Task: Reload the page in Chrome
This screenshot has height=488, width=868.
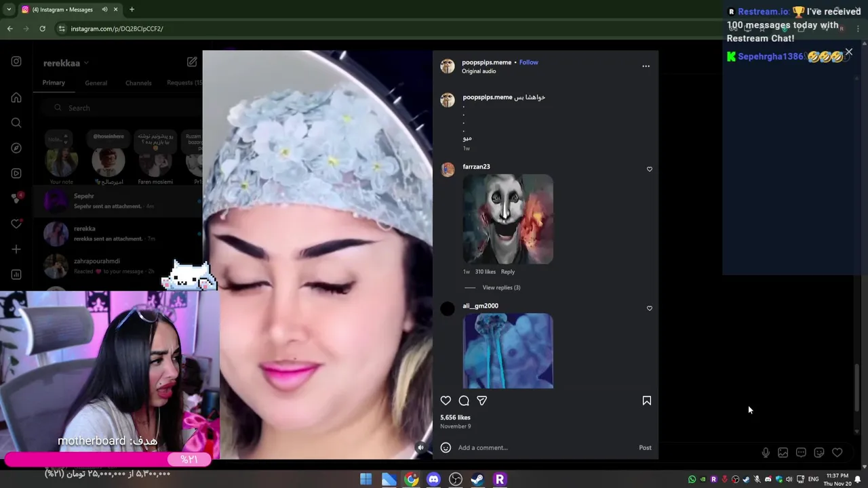Action: (x=42, y=28)
